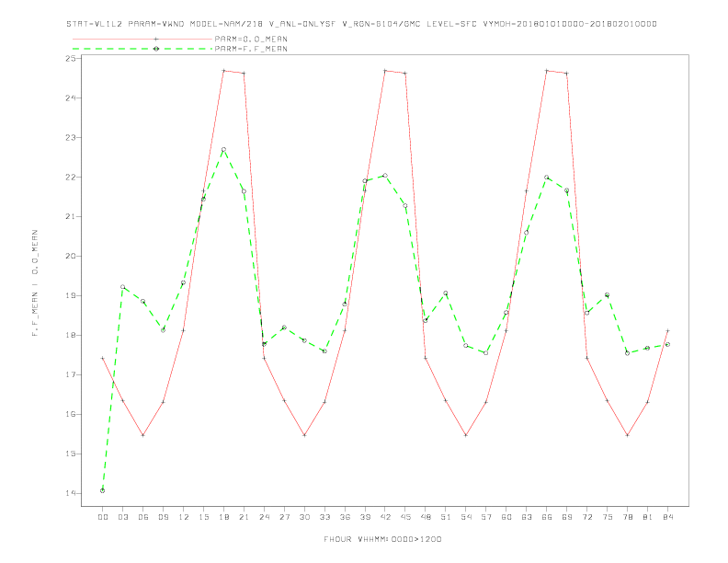The height and width of the screenshot is (563, 728).
Task: Select the legend label PARM=F.F_MEAN
Action: 251,49
